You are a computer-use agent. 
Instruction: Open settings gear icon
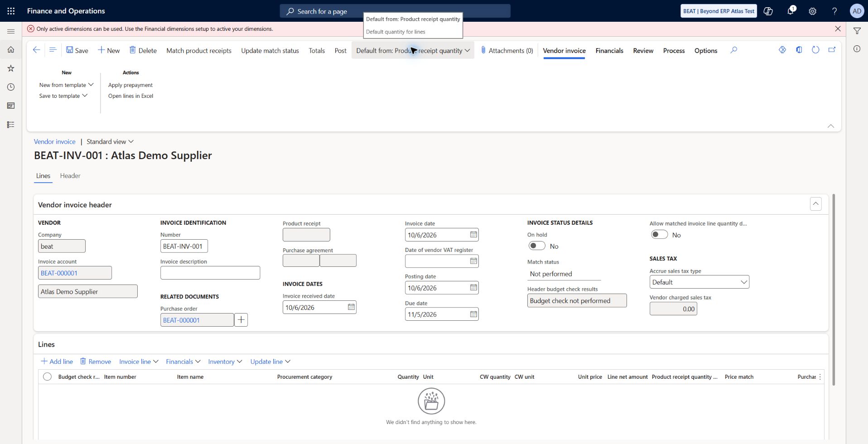(x=813, y=11)
